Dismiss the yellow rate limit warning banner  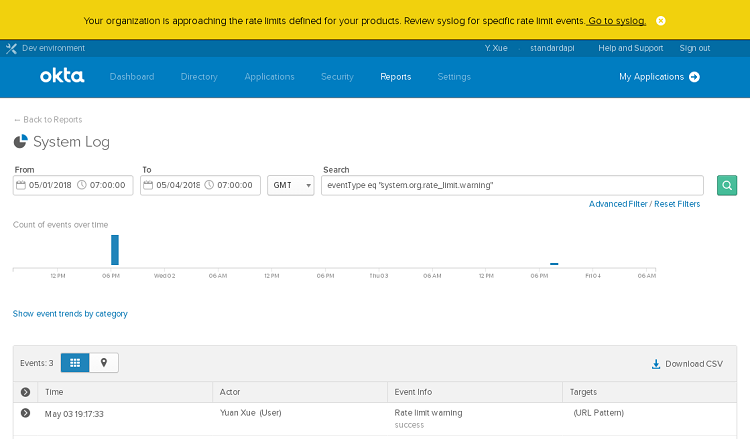click(661, 21)
